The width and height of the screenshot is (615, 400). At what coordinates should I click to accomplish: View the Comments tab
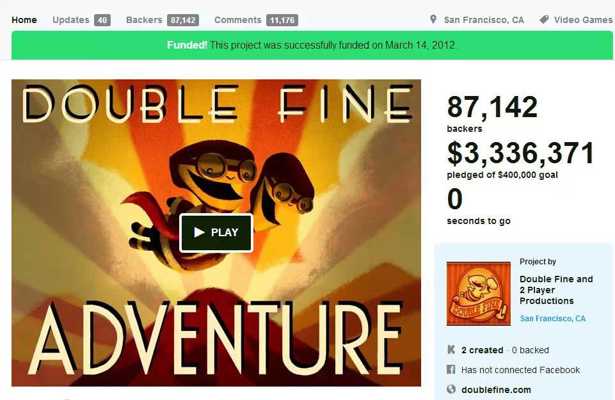(x=238, y=20)
